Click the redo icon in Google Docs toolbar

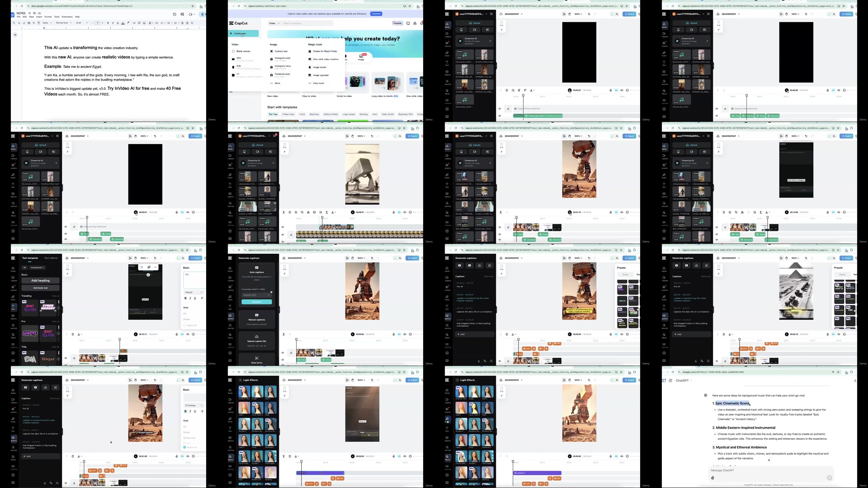tap(24, 23)
